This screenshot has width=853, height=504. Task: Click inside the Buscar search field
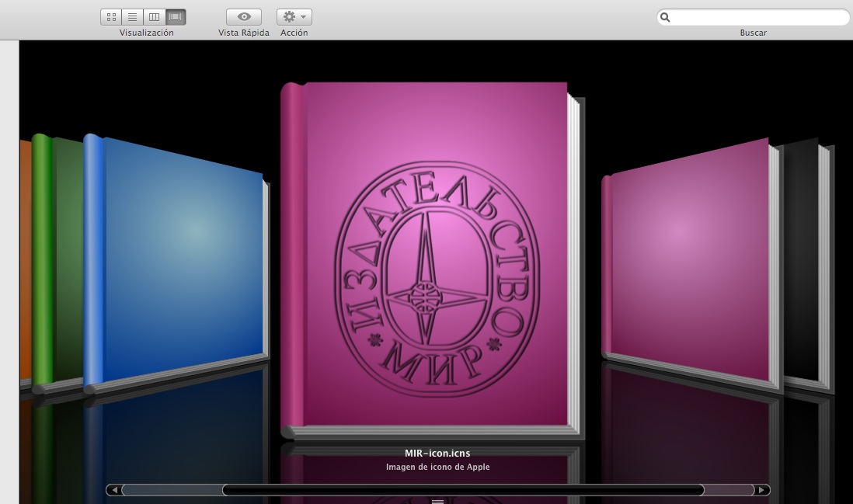click(754, 17)
